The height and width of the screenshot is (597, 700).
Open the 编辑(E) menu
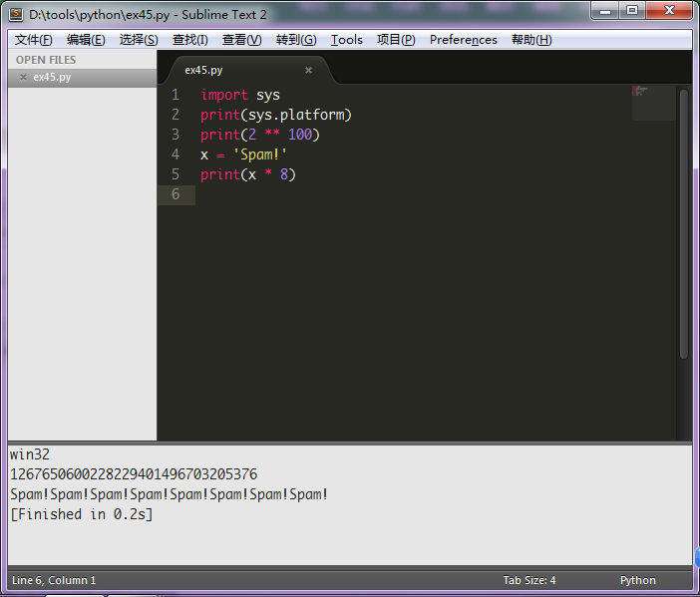click(x=86, y=40)
